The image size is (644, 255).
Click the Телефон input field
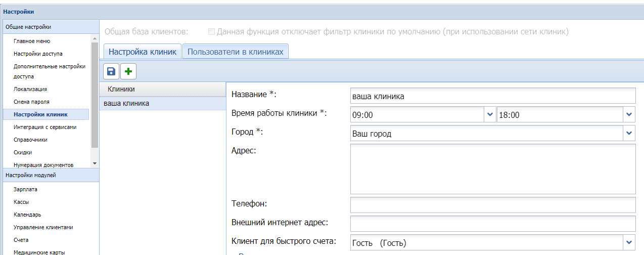[492, 205]
